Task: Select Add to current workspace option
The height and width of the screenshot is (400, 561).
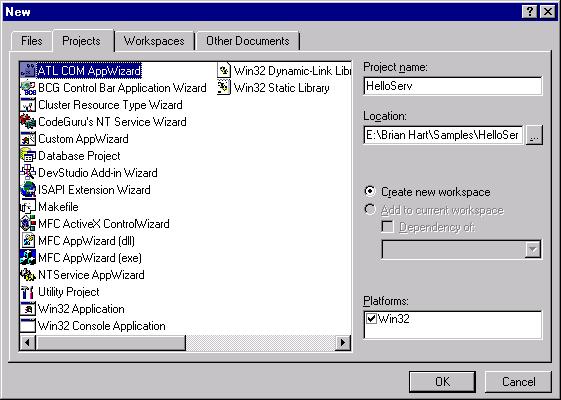Action: click(x=370, y=209)
